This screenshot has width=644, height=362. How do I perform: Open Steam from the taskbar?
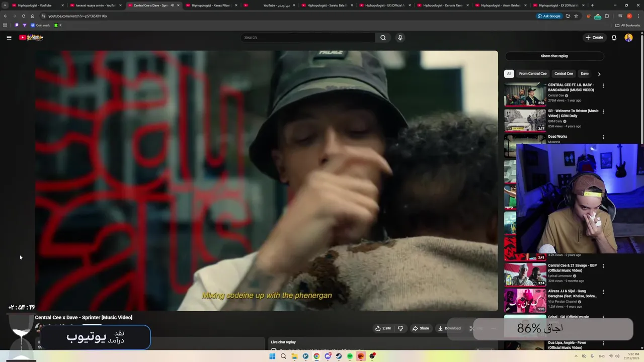[339, 356]
